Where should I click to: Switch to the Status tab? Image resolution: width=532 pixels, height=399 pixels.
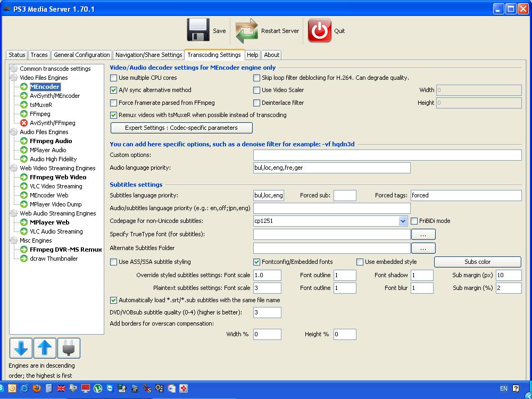(17, 55)
